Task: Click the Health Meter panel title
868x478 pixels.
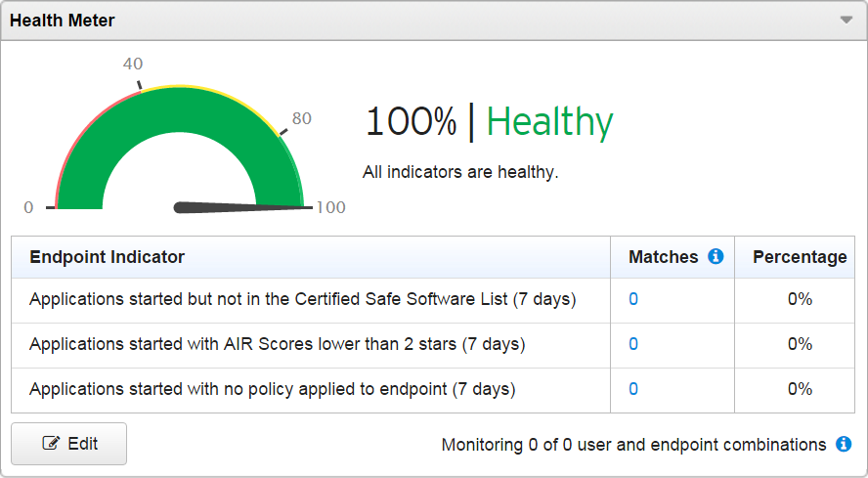Action: point(63,20)
